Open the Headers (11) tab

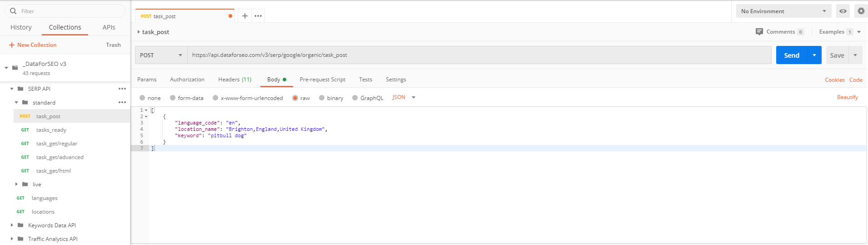pyautogui.click(x=234, y=80)
